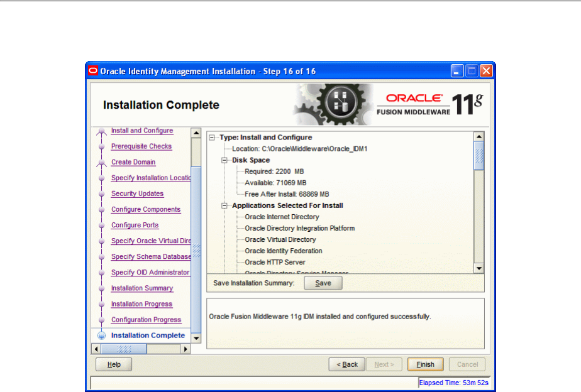Screen dimensions: 581x392
Task: Click the summary tree vertical scrollbar thumb
Action: click(x=479, y=156)
